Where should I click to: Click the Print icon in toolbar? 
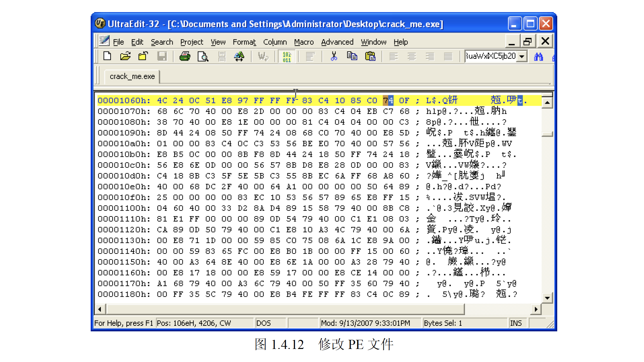pyautogui.click(x=185, y=56)
